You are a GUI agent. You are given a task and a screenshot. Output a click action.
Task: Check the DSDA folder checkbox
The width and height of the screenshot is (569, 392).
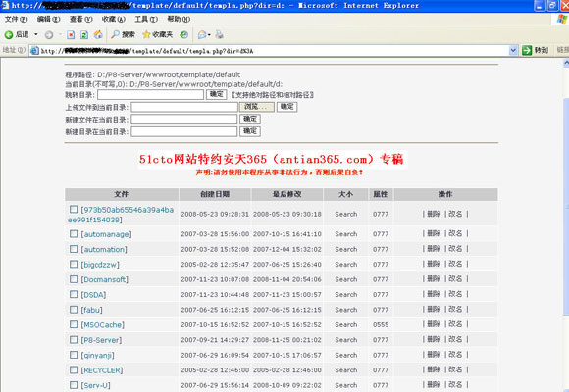click(74, 294)
